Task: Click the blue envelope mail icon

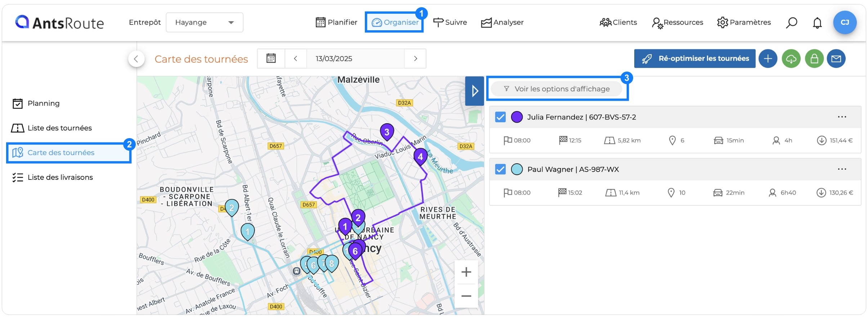Action: pyautogui.click(x=836, y=58)
